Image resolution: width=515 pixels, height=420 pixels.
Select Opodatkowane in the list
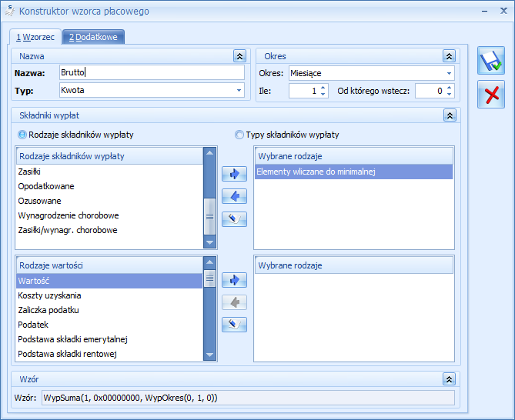(x=109, y=186)
